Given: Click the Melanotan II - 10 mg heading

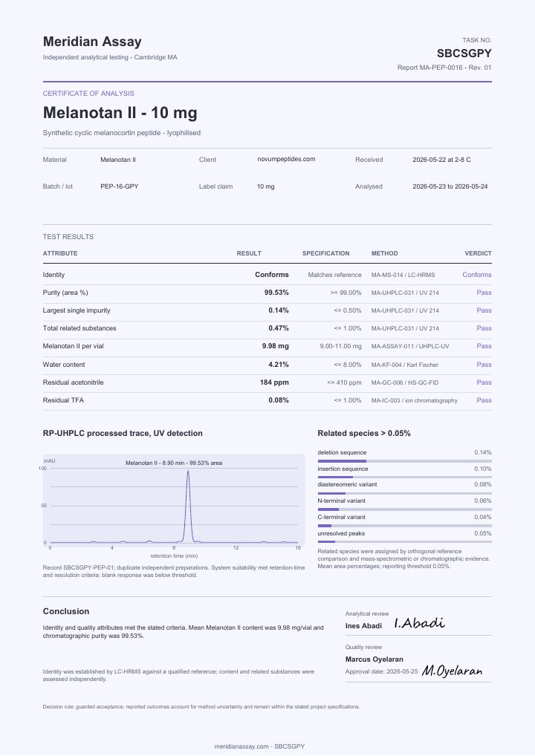Looking at the screenshot, I should (120, 113).
